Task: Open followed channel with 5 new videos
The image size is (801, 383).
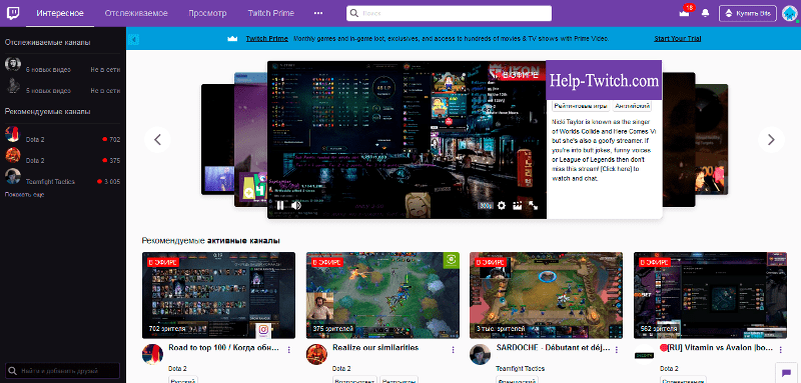Action: 62,87
